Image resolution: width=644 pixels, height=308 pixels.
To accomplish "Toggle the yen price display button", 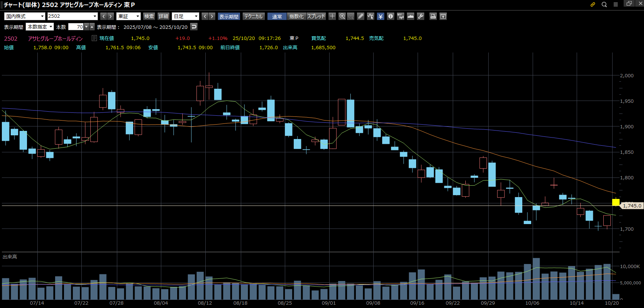I will click(381, 16).
